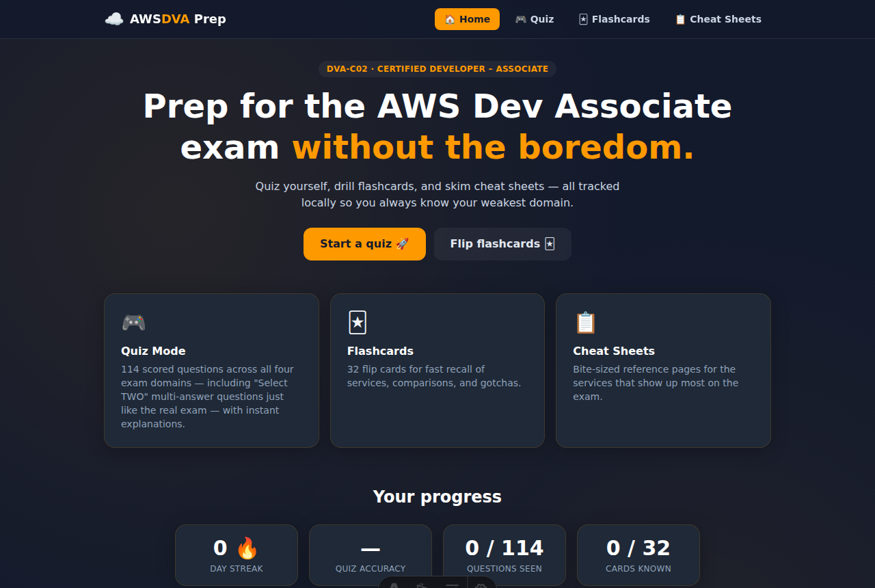The image size is (875, 588).
Task: Select the "Quiz Mode" card title
Action: coord(153,351)
